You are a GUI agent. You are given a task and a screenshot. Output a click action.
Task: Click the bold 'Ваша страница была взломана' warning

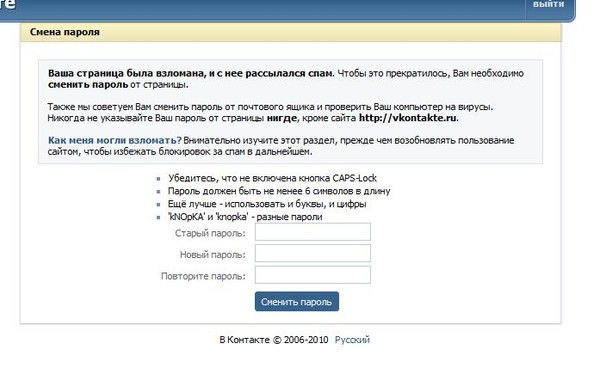pyautogui.click(x=191, y=73)
